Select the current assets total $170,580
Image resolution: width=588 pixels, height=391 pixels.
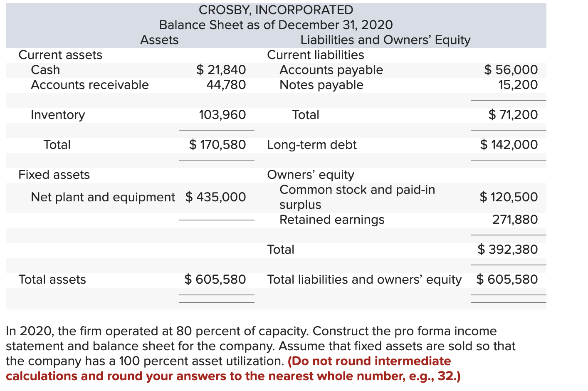coord(217,144)
